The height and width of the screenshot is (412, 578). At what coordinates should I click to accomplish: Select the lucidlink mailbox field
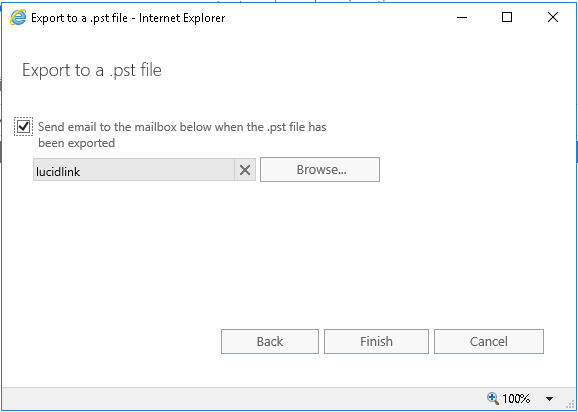(x=134, y=170)
